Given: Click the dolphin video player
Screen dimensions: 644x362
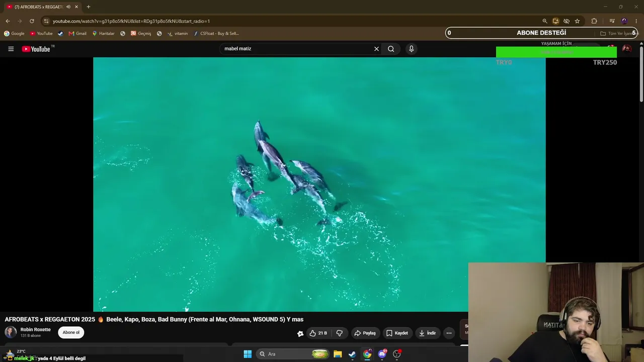Looking at the screenshot, I should coord(319,185).
